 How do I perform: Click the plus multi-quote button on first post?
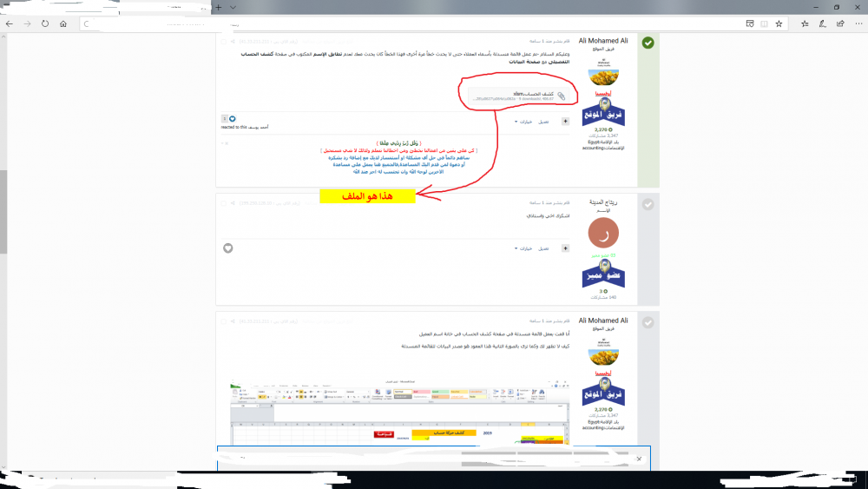565,122
